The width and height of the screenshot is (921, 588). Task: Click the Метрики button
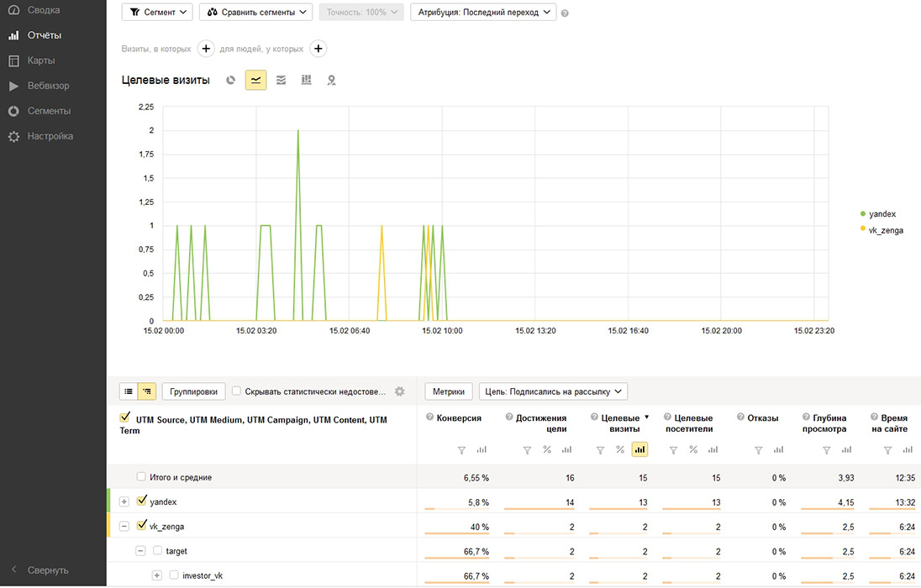tap(449, 391)
